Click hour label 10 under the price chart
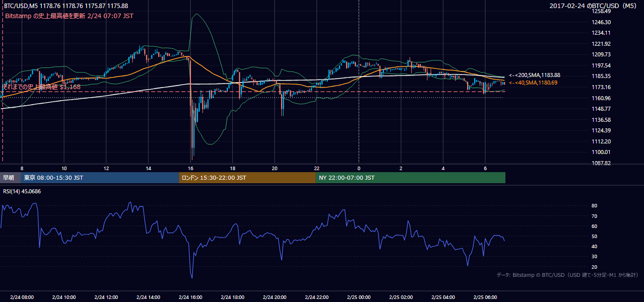644x302 pixels. coord(64,168)
